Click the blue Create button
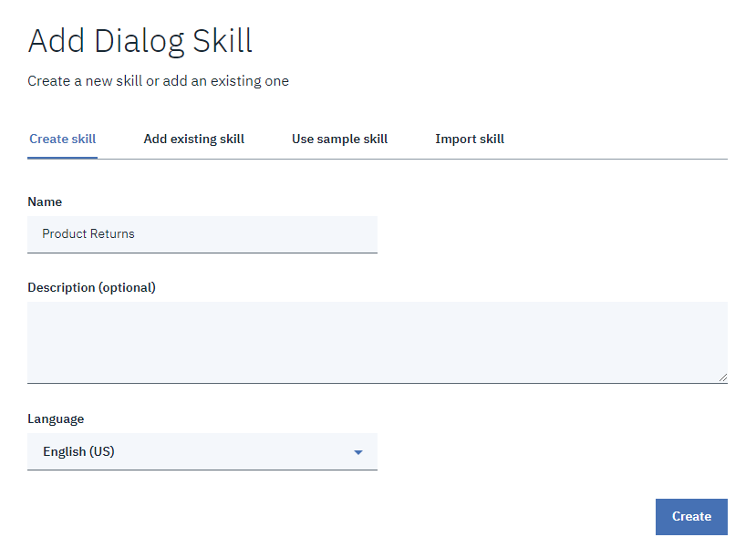The width and height of the screenshot is (756, 558). pyautogui.click(x=691, y=517)
